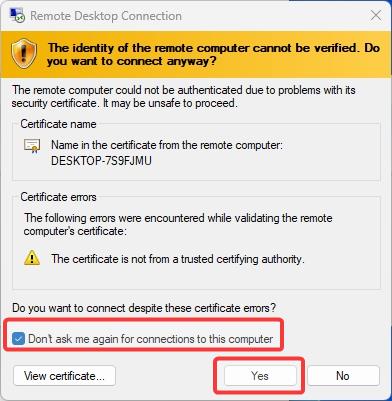
Task: Click the Certificate name group label
Action: coord(58,124)
